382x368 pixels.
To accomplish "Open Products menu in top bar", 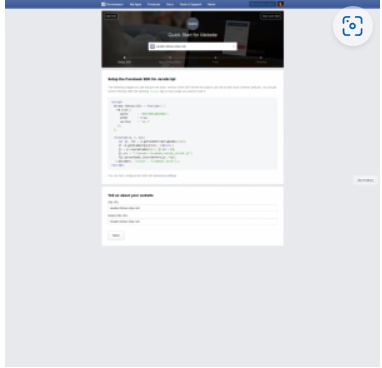I will [x=154, y=4].
